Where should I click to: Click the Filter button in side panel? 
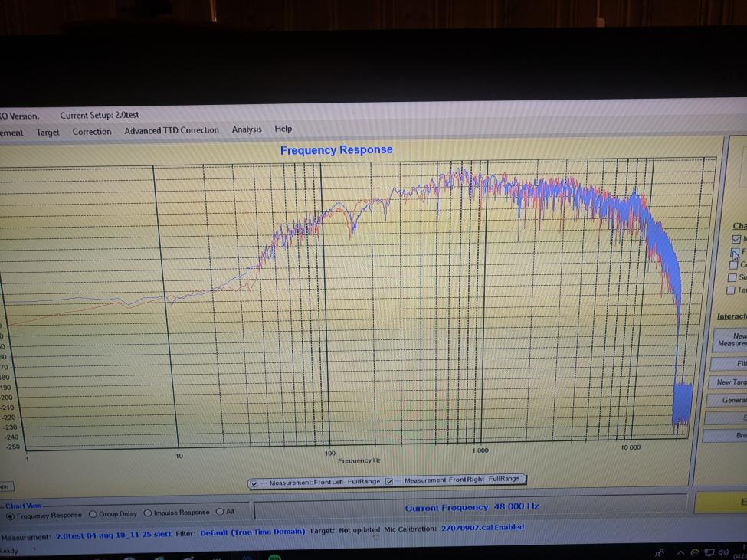click(729, 364)
